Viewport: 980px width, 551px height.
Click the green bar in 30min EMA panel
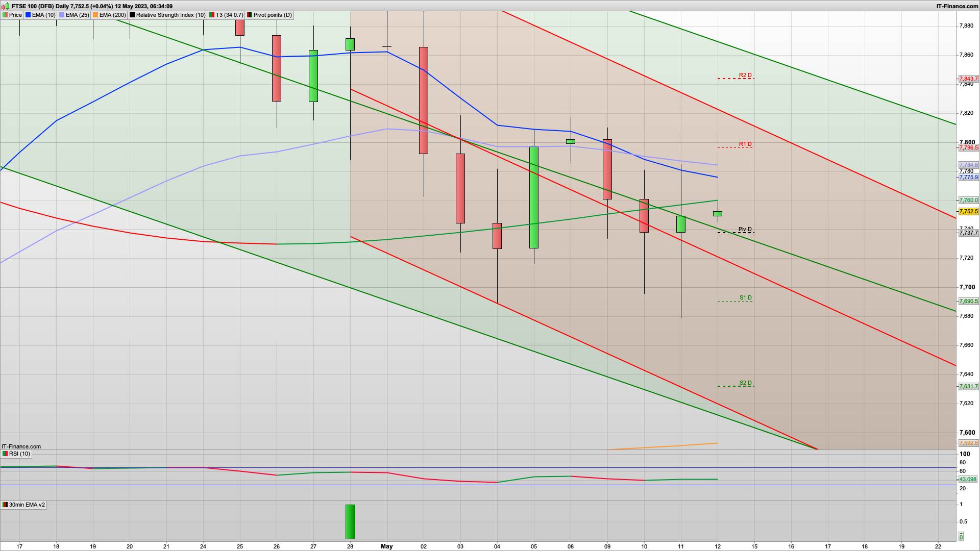click(x=350, y=521)
